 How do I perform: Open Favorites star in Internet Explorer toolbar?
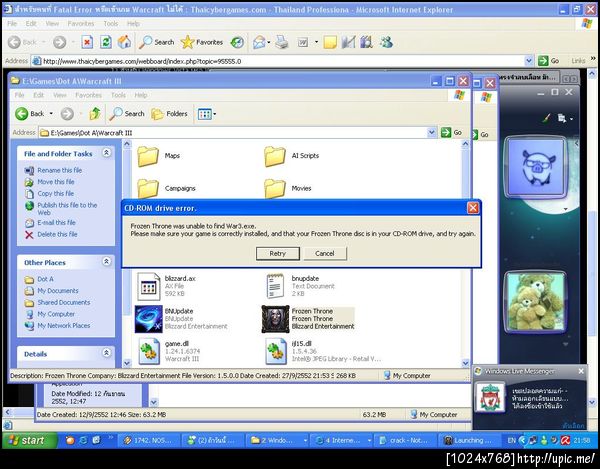click(x=202, y=42)
